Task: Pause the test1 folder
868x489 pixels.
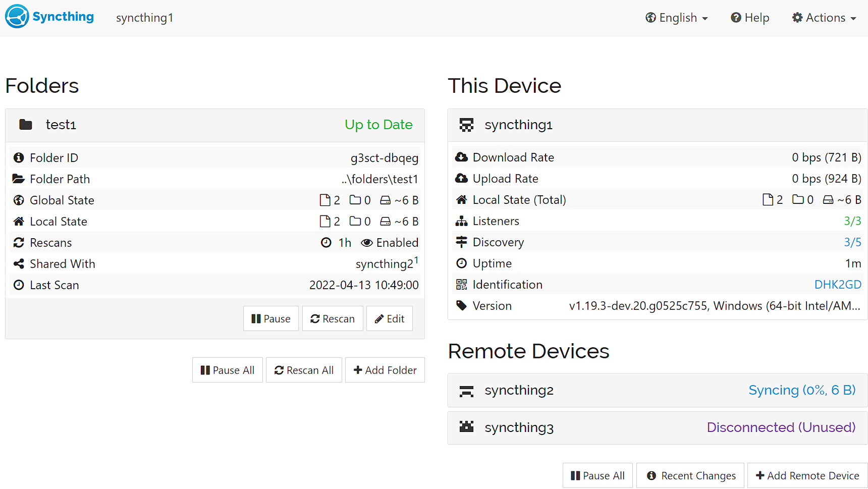Action: coord(270,318)
